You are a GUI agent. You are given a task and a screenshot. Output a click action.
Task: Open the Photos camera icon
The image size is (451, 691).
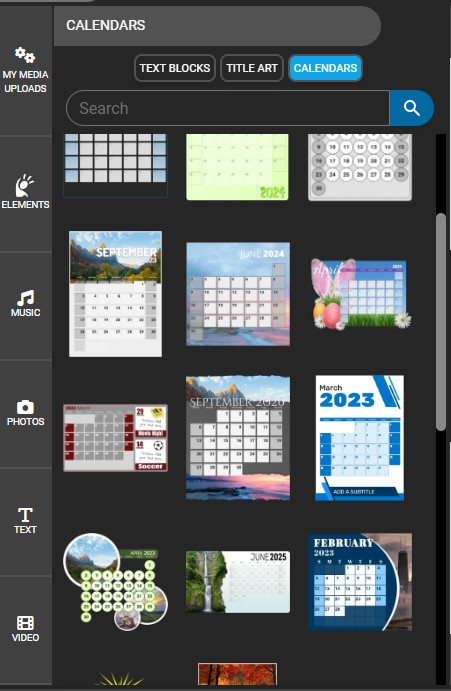click(25, 407)
